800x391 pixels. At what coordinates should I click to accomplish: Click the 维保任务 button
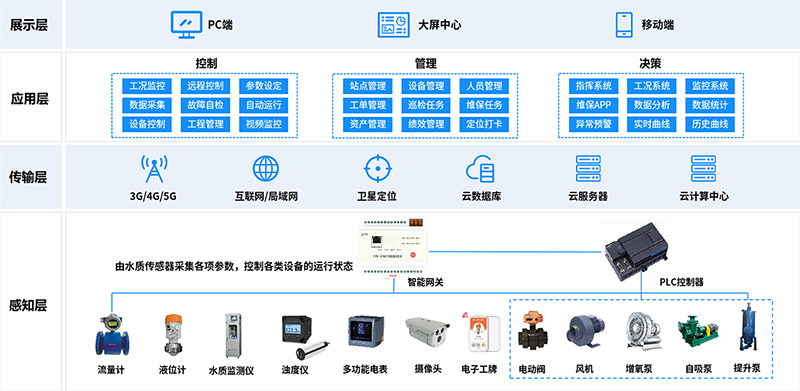[484, 105]
